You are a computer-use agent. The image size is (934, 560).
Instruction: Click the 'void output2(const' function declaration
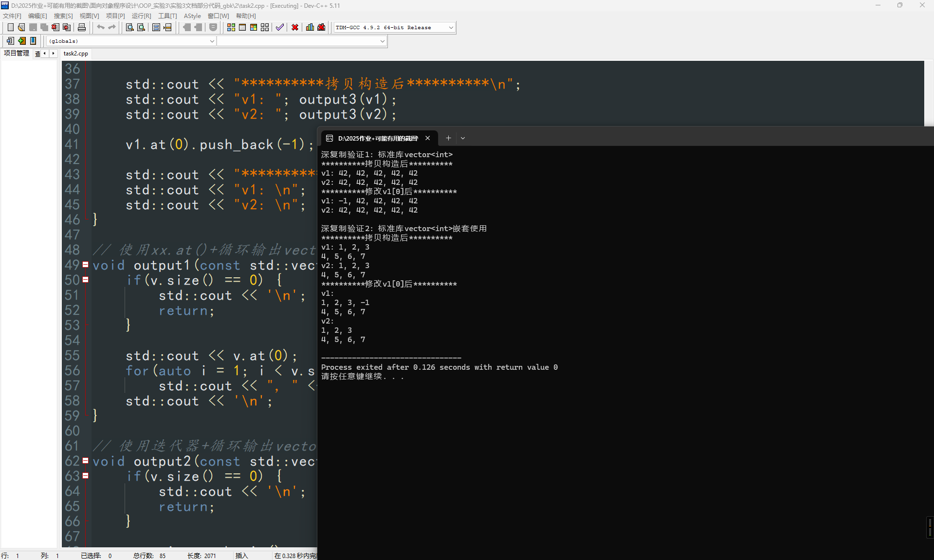[166, 461]
